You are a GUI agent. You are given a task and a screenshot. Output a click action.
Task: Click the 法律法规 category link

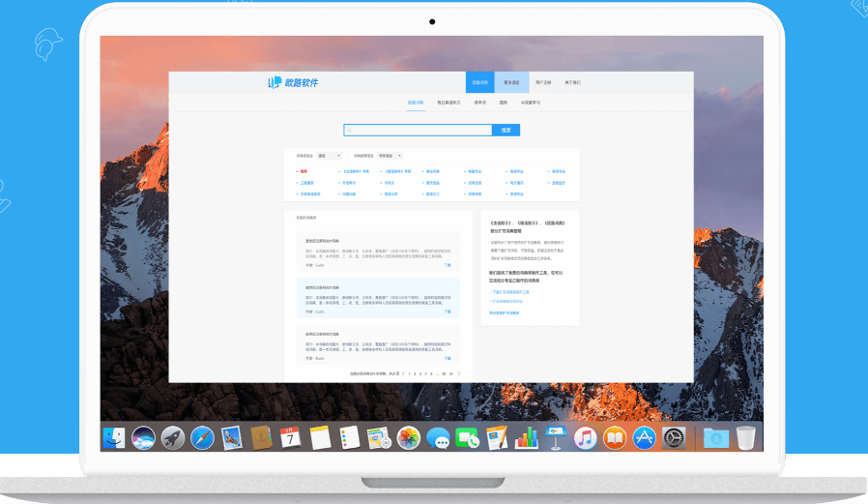click(475, 183)
